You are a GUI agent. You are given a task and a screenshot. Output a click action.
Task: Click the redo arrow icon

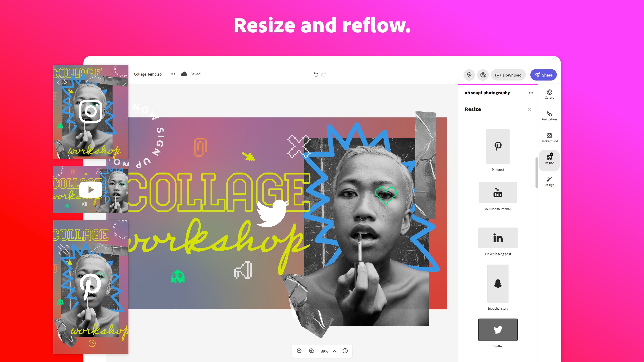(324, 74)
